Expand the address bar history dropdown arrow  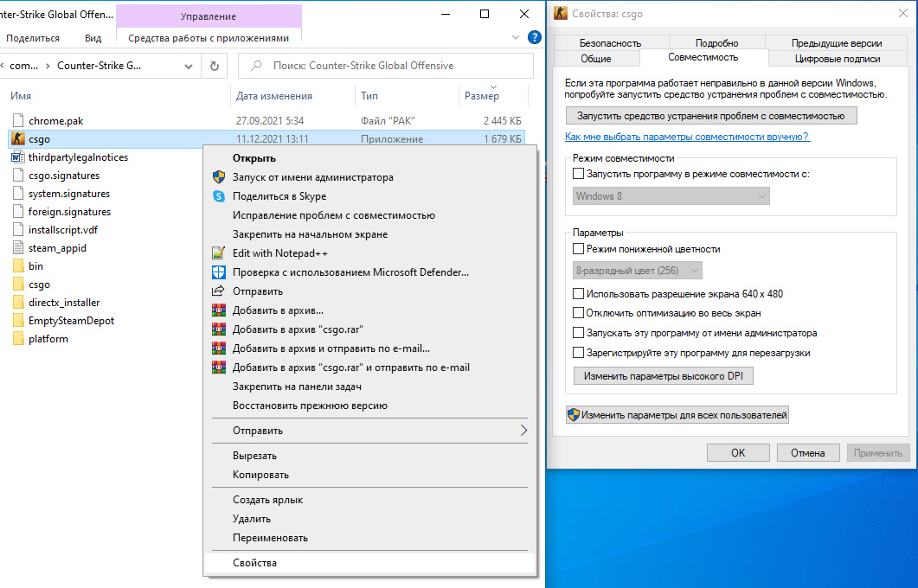(x=189, y=66)
